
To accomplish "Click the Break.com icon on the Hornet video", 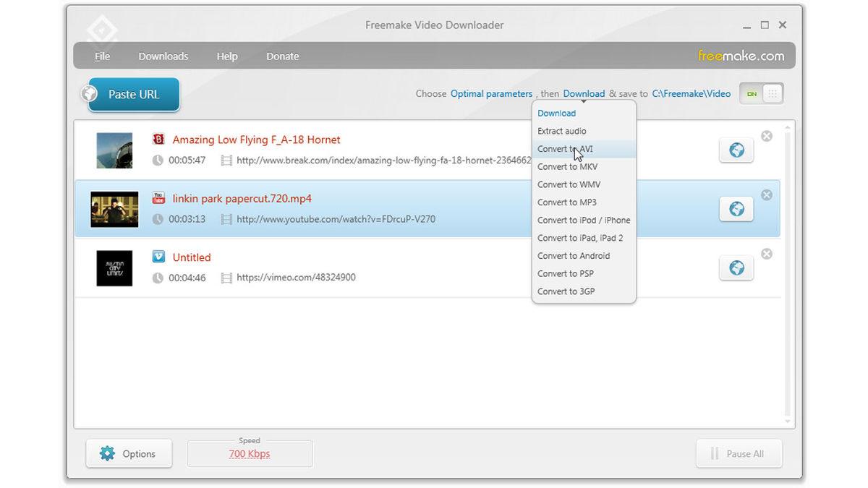I will coord(159,139).
